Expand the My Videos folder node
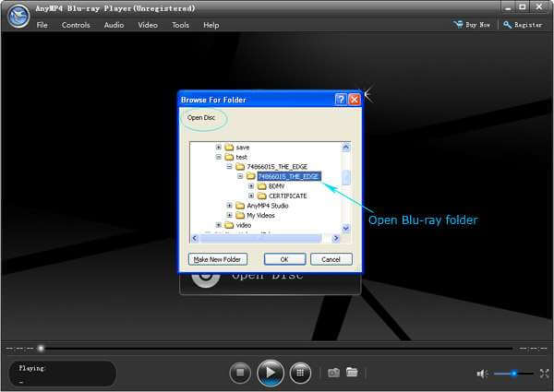Screen dimensions: 554x392 click(x=229, y=215)
